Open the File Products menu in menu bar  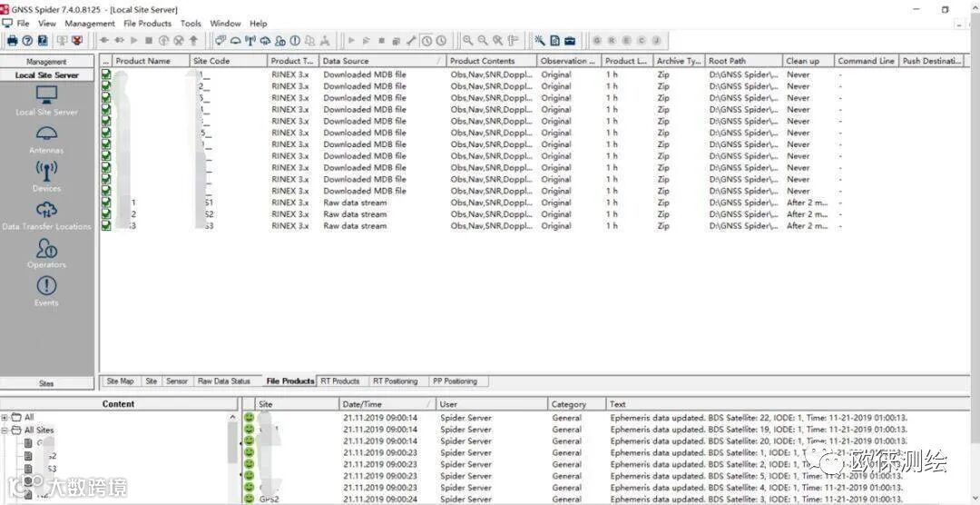click(x=148, y=23)
